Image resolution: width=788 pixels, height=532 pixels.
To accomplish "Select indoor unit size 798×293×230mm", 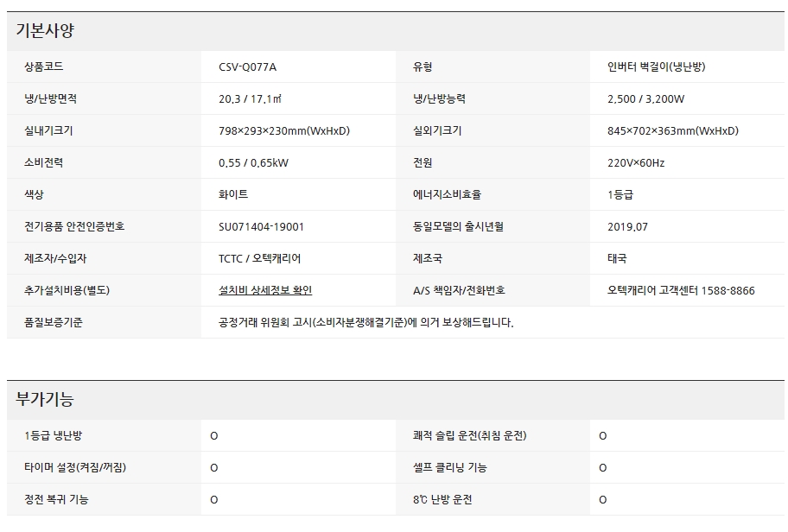I will pyautogui.click(x=284, y=130).
